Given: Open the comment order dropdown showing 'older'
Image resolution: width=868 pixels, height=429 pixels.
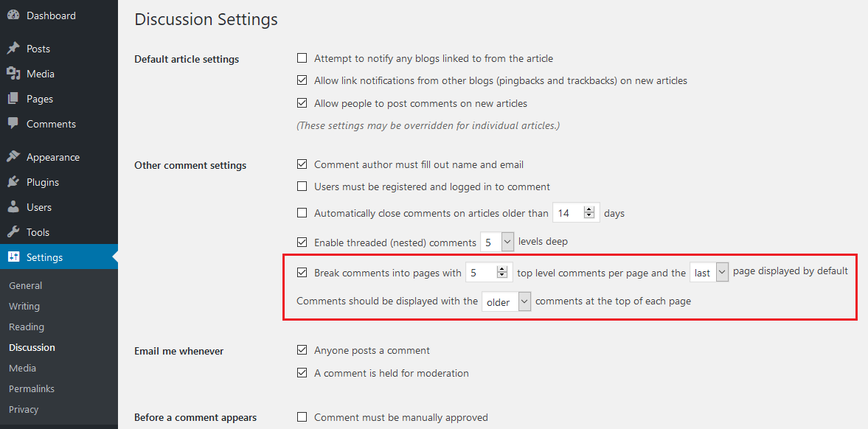Looking at the screenshot, I should pyautogui.click(x=507, y=301).
